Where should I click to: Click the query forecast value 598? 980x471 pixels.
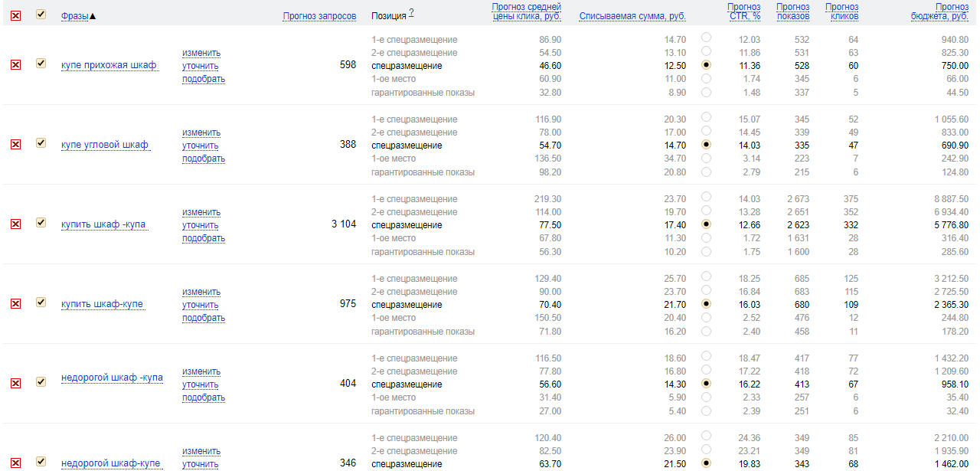click(348, 65)
